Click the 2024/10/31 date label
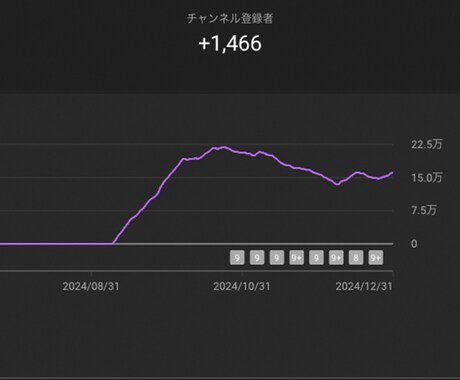Viewport: 460px width, 380px height. (x=242, y=286)
